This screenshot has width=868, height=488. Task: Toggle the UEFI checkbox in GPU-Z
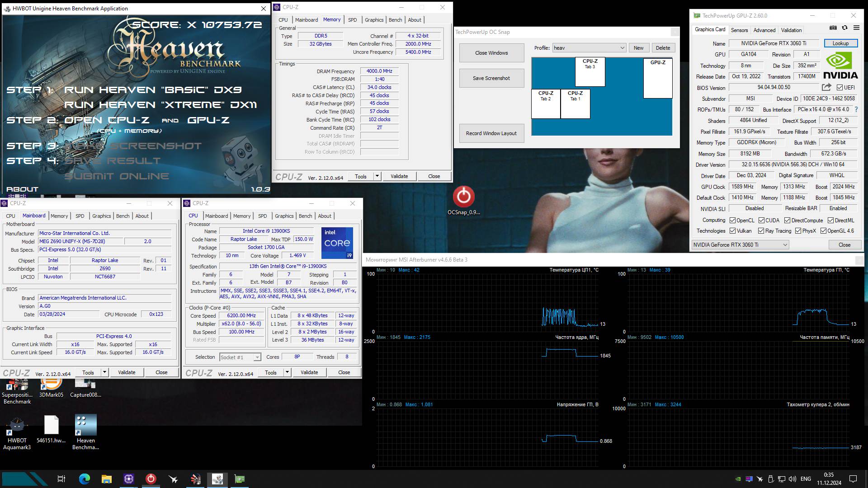pyautogui.click(x=840, y=87)
